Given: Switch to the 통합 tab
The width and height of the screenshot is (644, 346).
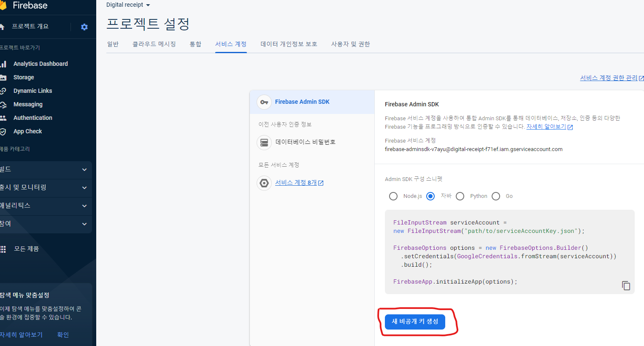Looking at the screenshot, I should point(195,44).
